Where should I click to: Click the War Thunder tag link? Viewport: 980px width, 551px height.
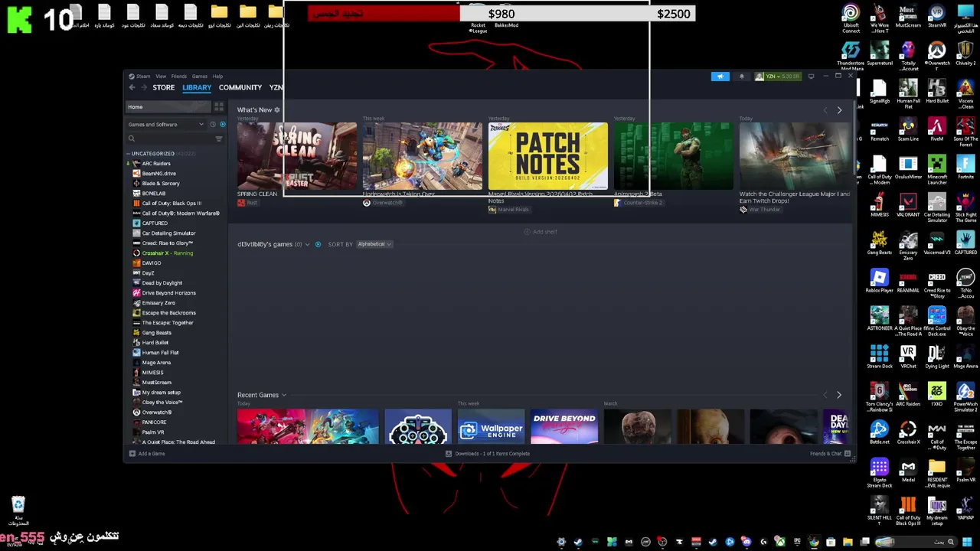759,210
